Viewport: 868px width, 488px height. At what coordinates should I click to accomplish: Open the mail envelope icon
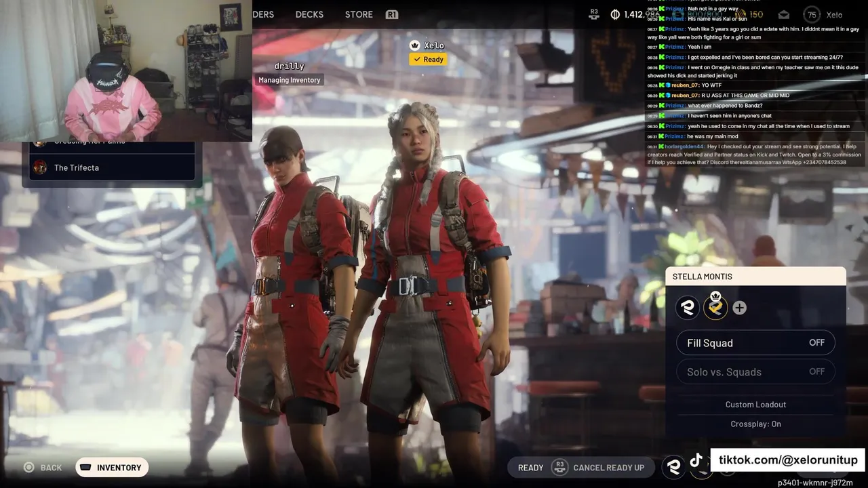pos(784,14)
